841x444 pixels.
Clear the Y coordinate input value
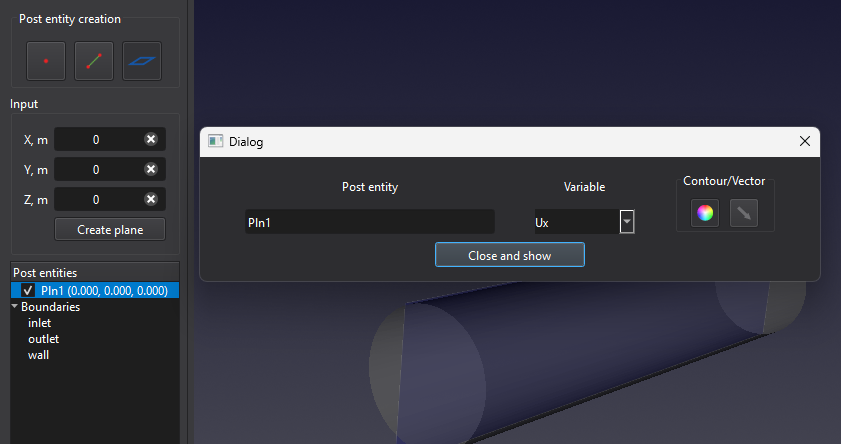pyautogui.click(x=151, y=170)
